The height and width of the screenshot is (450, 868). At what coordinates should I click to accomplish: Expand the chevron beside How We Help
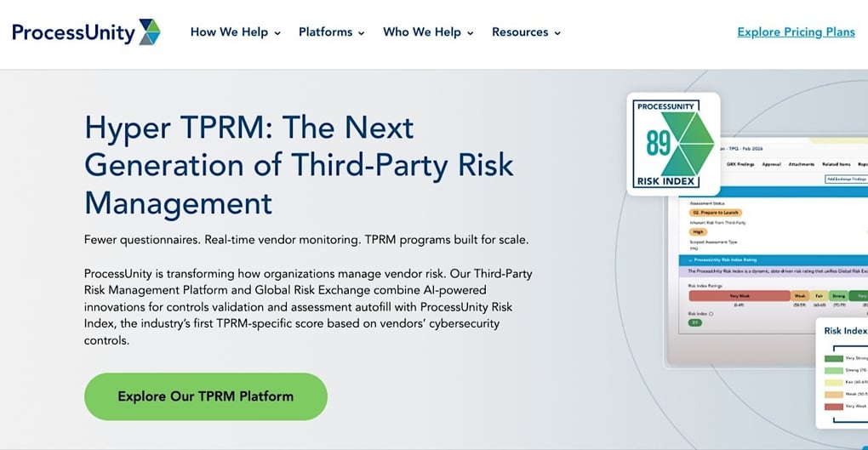click(277, 33)
